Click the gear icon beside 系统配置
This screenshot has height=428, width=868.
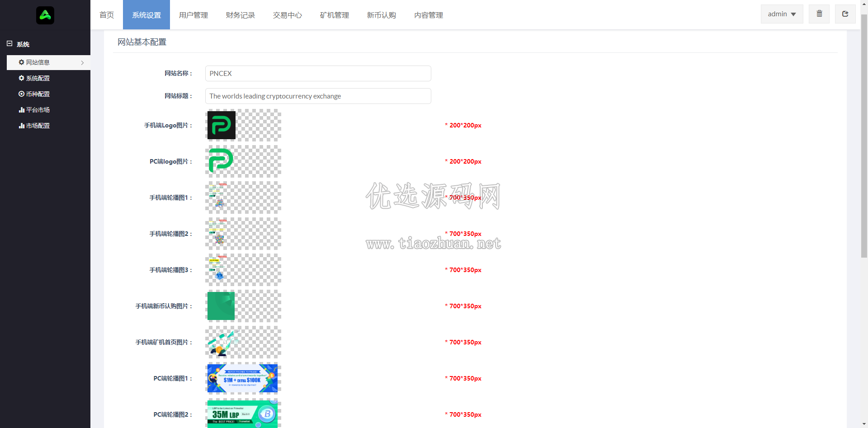pos(21,78)
